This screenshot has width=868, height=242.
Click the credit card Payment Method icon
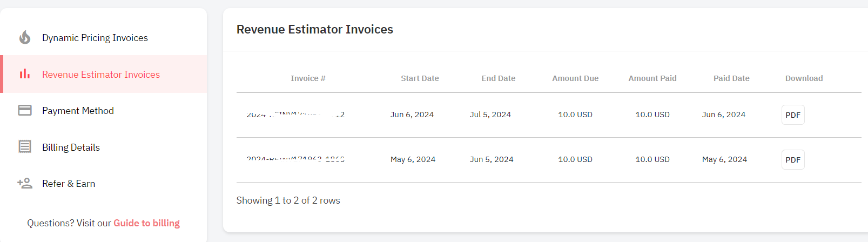(x=25, y=110)
